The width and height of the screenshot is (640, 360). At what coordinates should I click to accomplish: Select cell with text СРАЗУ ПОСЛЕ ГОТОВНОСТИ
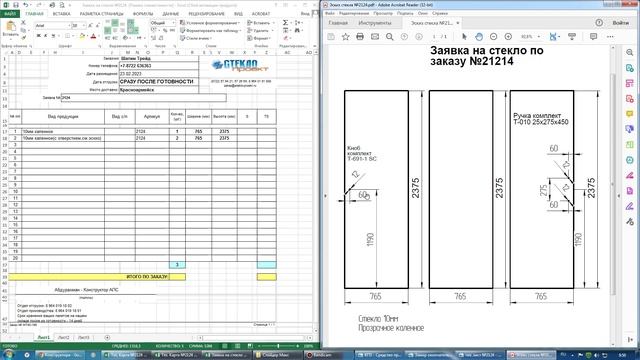click(x=159, y=82)
